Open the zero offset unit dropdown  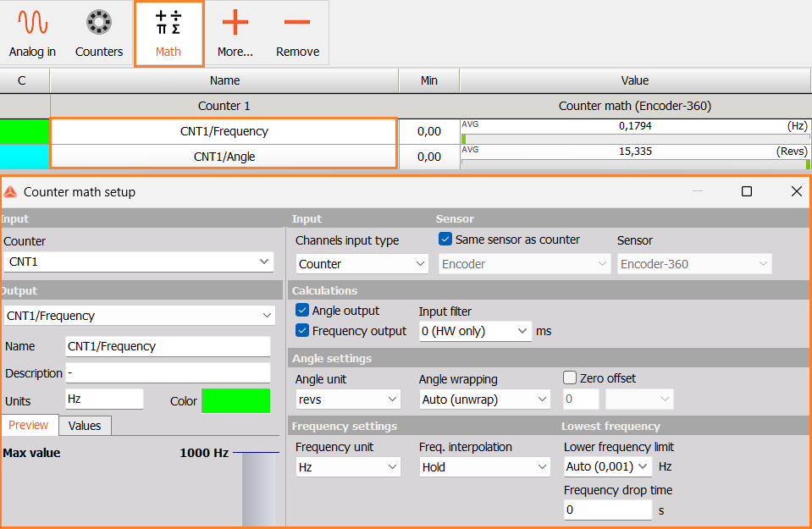click(x=639, y=400)
